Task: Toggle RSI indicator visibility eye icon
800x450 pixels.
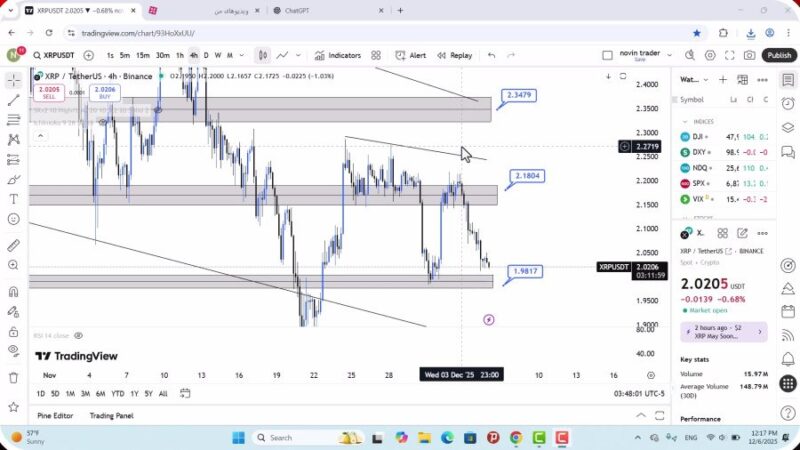Action: (78, 336)
